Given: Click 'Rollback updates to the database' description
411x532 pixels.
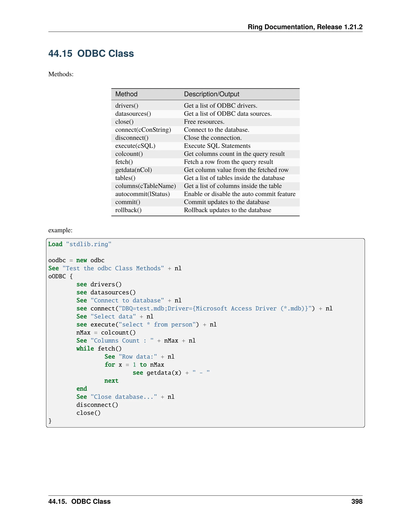Looking at the screenshot, I should [x=227, y=210].
